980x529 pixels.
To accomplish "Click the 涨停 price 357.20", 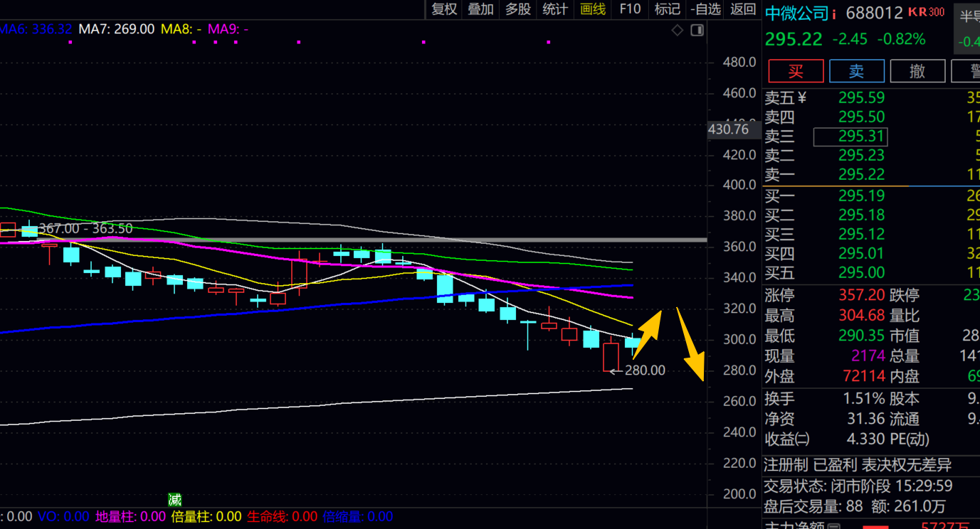I will [x=861, y=295].
